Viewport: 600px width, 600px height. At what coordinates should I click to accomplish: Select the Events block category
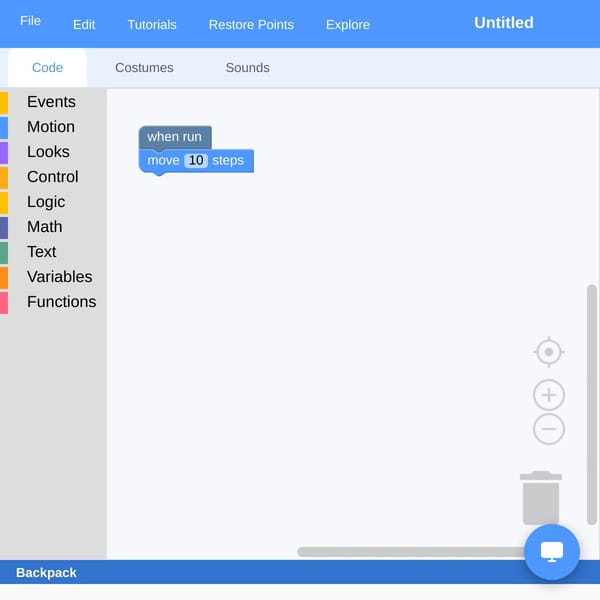pos(53,102)
